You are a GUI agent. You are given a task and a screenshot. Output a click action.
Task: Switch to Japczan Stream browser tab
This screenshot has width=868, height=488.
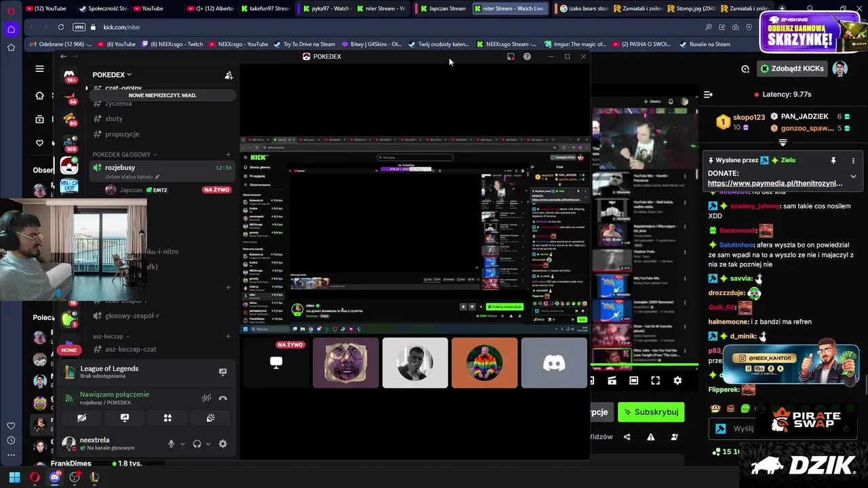442,9
